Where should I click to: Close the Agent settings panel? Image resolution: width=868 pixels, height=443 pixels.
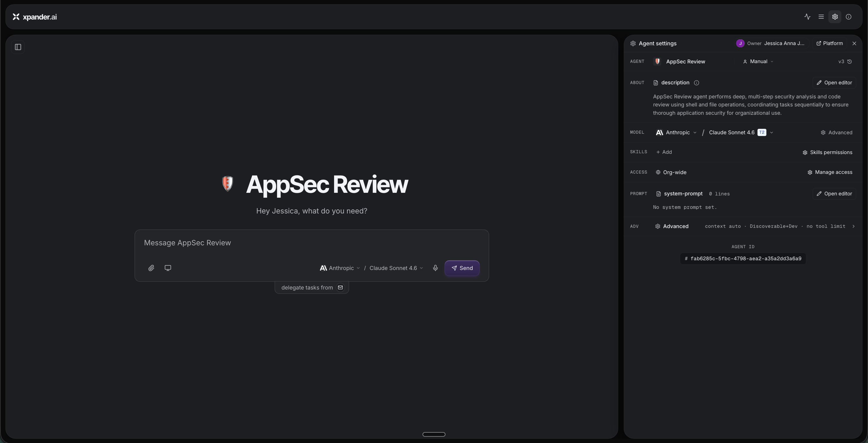854,43
